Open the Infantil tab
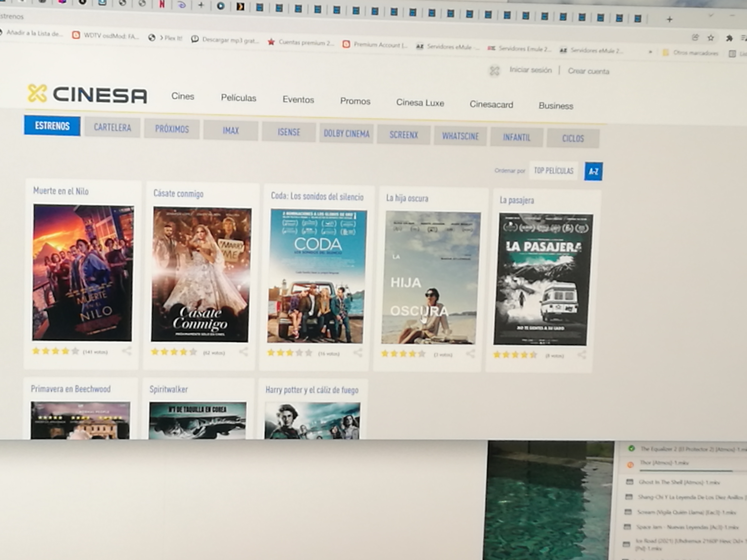The height and width of the screenshot is (560, 747). tap(516, 137)
